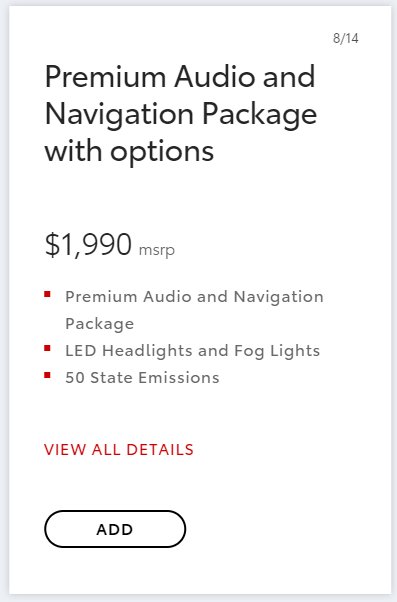Select the "50 State Emissions" feature

click(142, 378)
